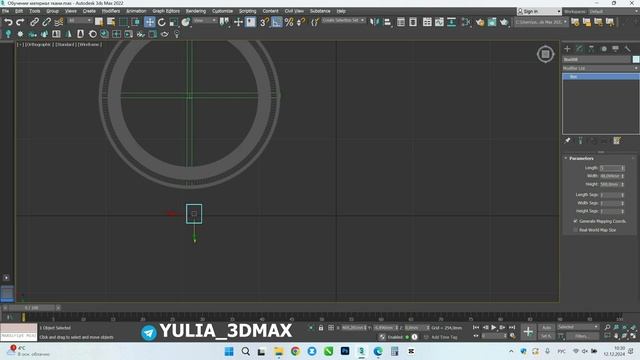The height and width of the screenshot is (360, 640).
Task: Collapse the Parameters rollout
Action: [581, 158]
